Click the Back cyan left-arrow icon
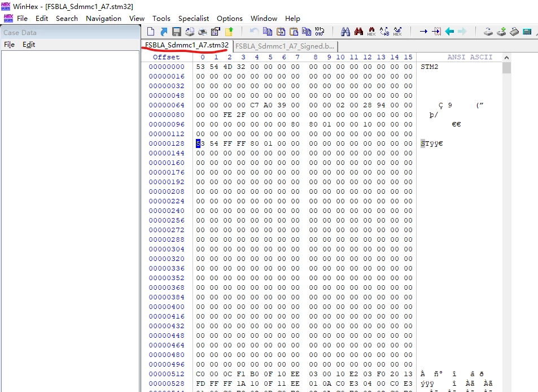This screenshot has width=538, height=392. (449, 32)
